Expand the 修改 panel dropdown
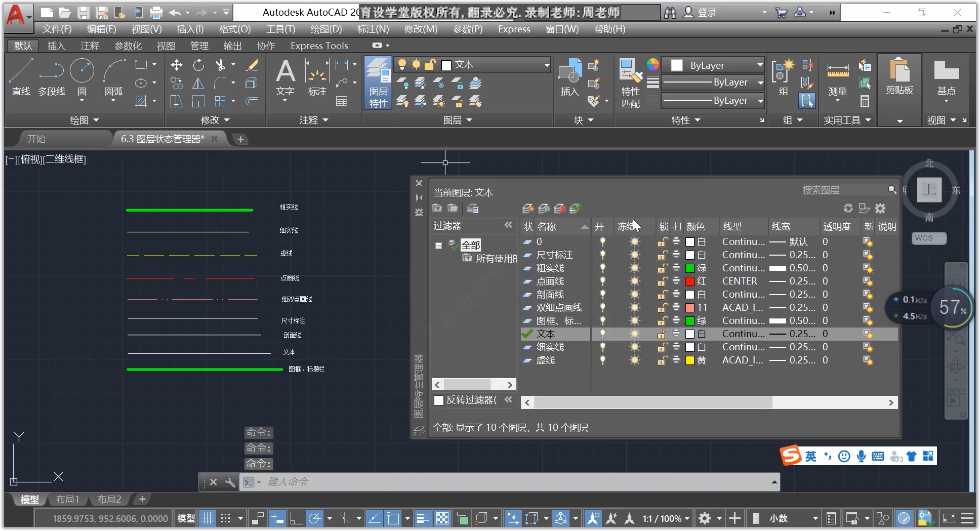This screenshot has width=980, height=531. point(216,120)
